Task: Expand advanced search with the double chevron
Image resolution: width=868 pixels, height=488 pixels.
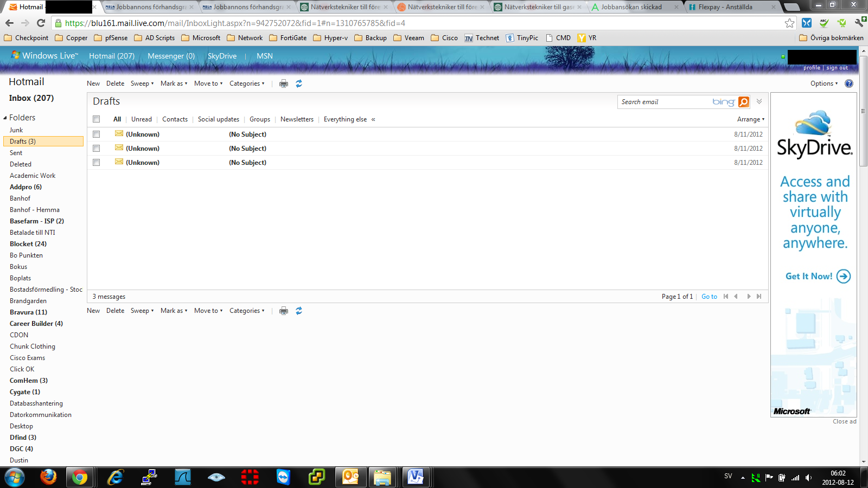Action: point(759,101)
